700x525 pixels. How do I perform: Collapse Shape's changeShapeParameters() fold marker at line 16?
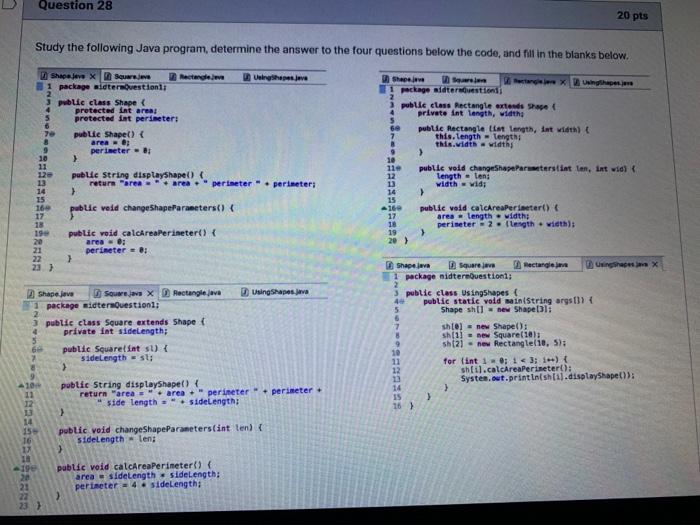click(48, 208)
